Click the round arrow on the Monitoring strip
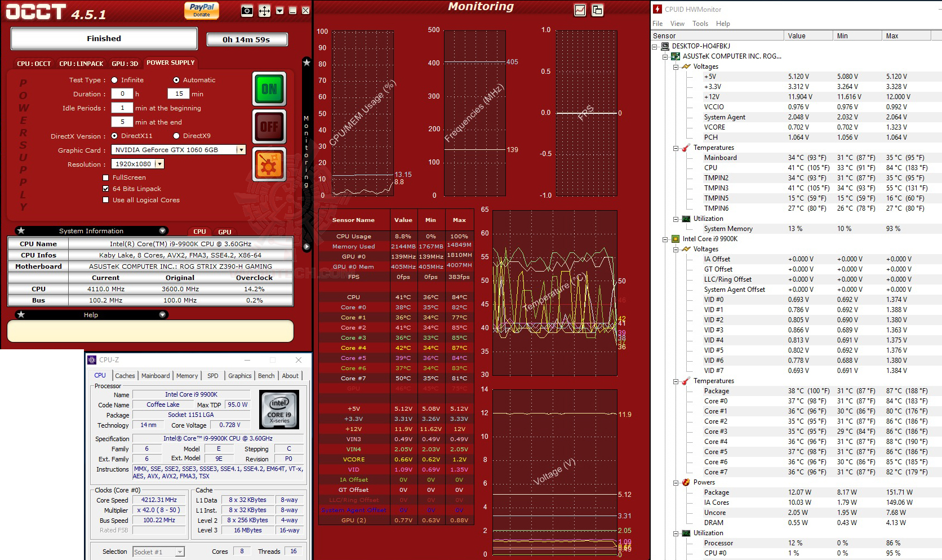The image size is (942, 560). (x=306, y=246)
